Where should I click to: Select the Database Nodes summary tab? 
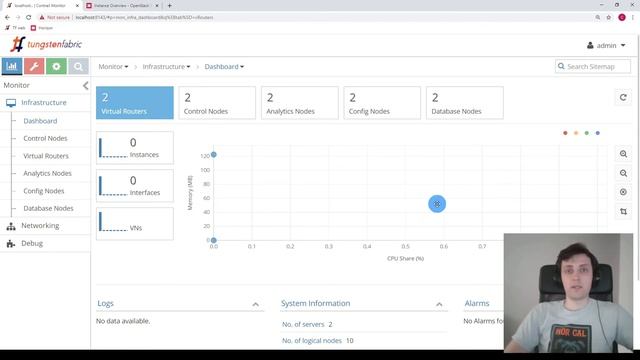pyautogui.click(x=464, y=103)
